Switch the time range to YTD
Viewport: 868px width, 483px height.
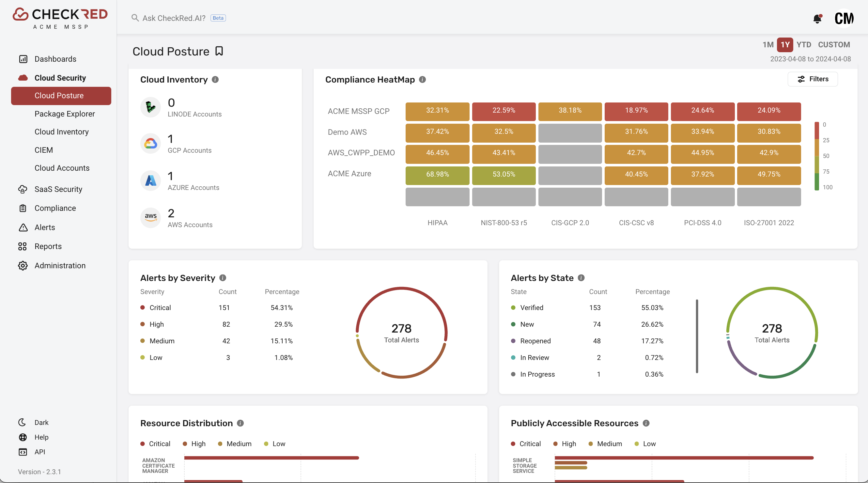point(803,44)
